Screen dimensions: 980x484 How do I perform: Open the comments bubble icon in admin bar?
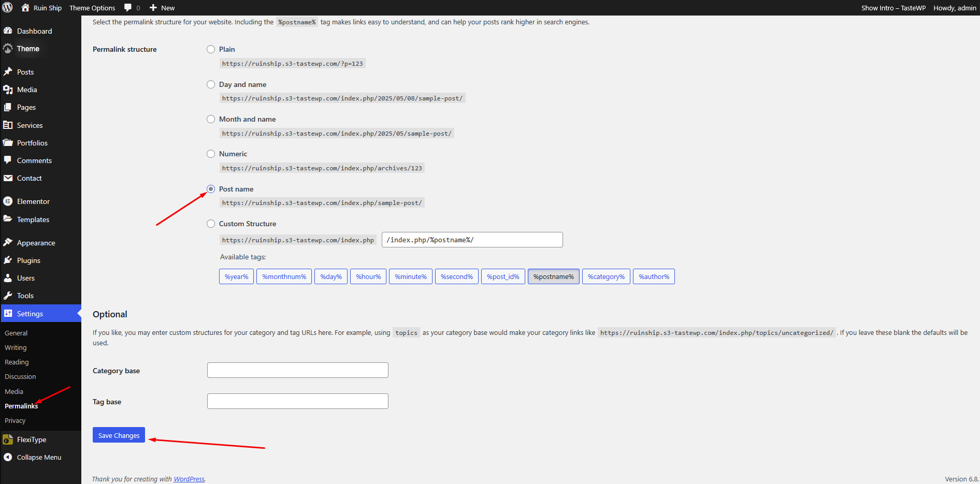pos(128,8)
